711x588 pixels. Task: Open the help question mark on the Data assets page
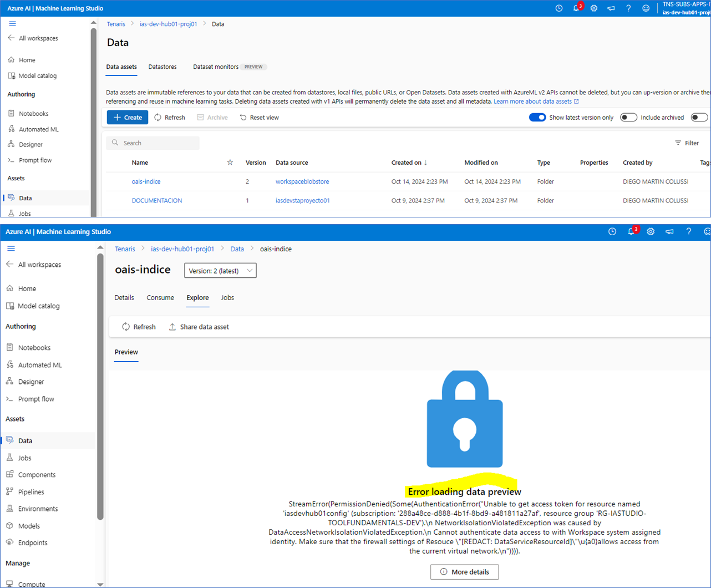628,8
